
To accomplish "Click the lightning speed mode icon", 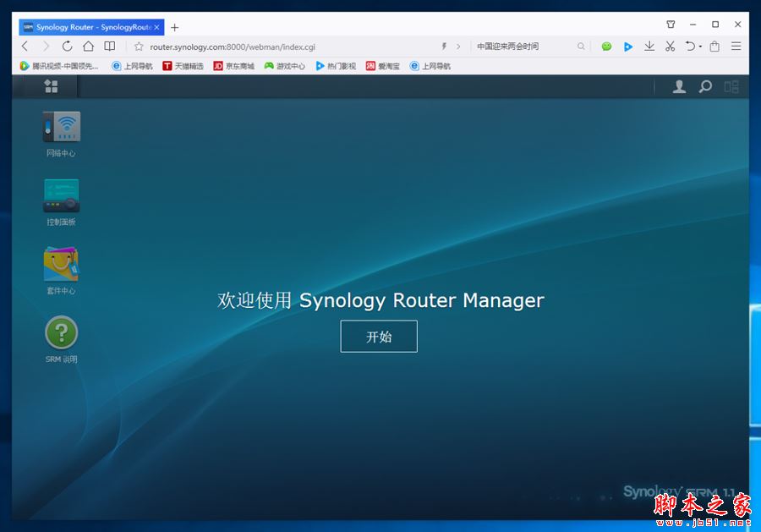I will 444,47.
